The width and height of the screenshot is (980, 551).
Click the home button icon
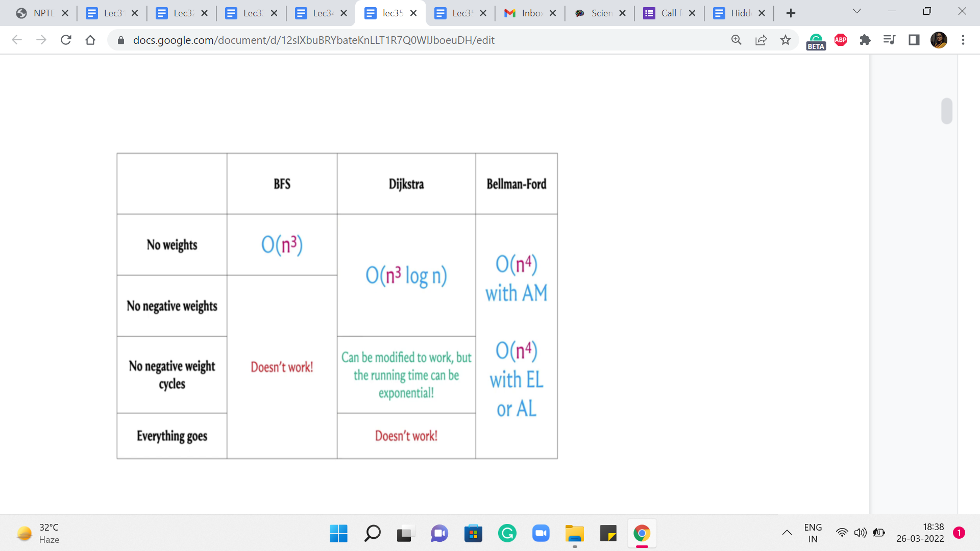pos(90,40)
